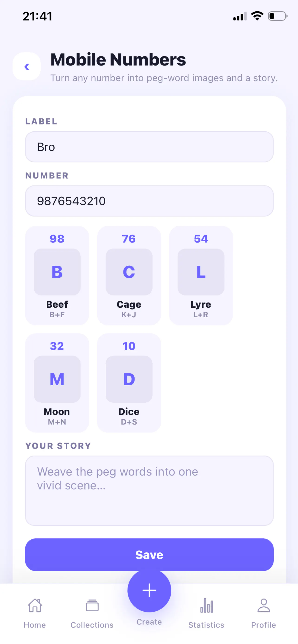Select the D tile for Dice
This screenshot has height=644, width=298.
129,379
